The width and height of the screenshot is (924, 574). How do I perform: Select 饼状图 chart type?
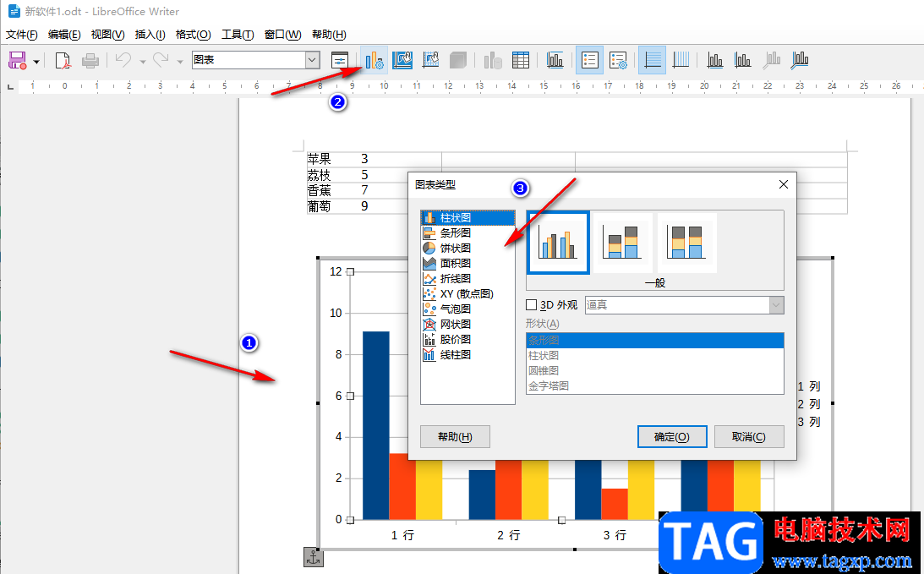pyautogui.click(x=467, y=248)
